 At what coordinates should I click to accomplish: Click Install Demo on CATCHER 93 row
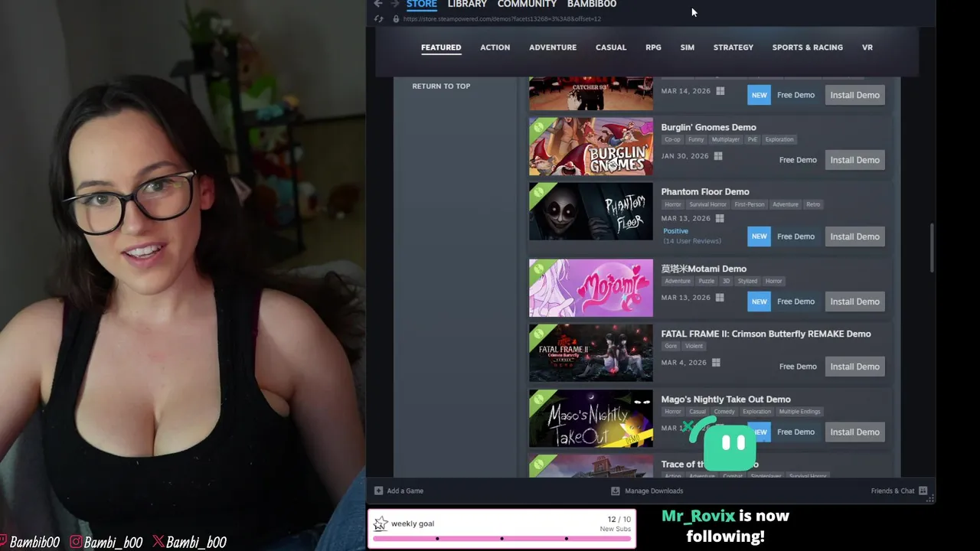[x=854, y=95]
